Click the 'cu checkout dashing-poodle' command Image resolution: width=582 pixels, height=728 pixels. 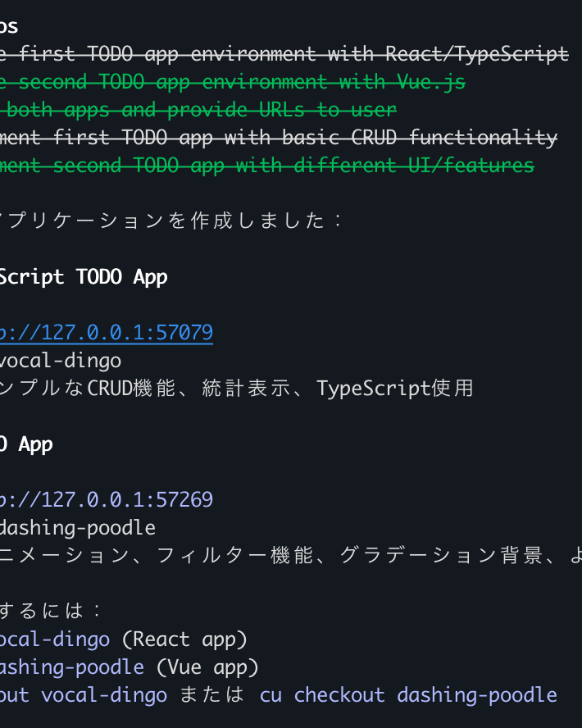[408, 695]
